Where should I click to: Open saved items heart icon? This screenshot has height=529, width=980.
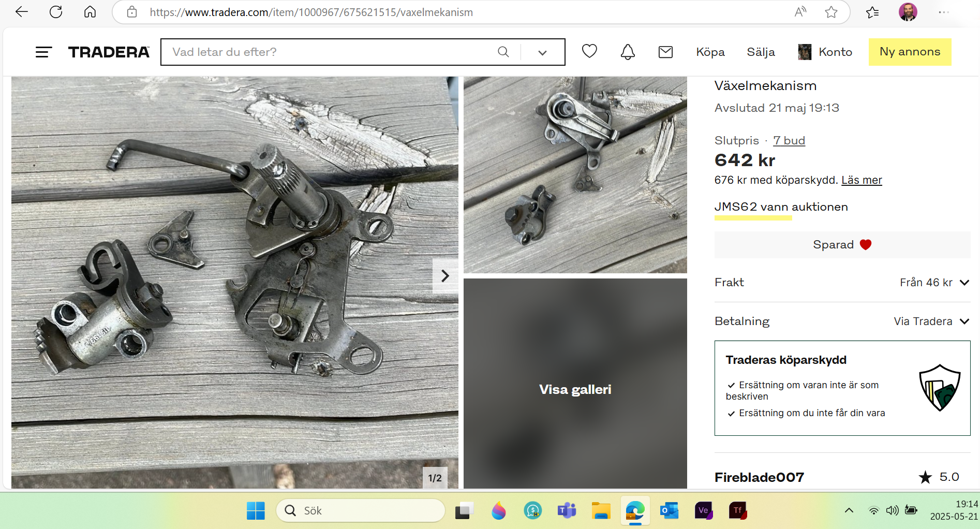pos(589,51)
